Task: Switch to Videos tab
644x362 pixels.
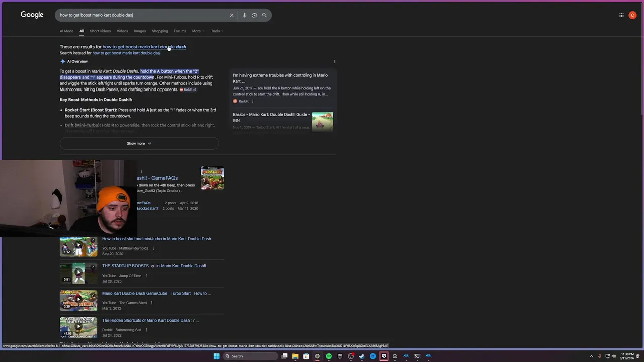Action: 122,31
